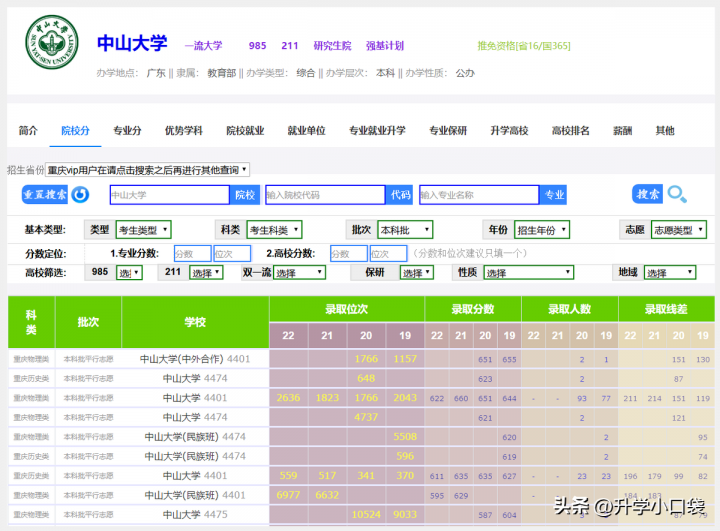The width and height of the screenshot is (720, 531).
Task: Open the 其他 tab
Action: tap(665, 131)
